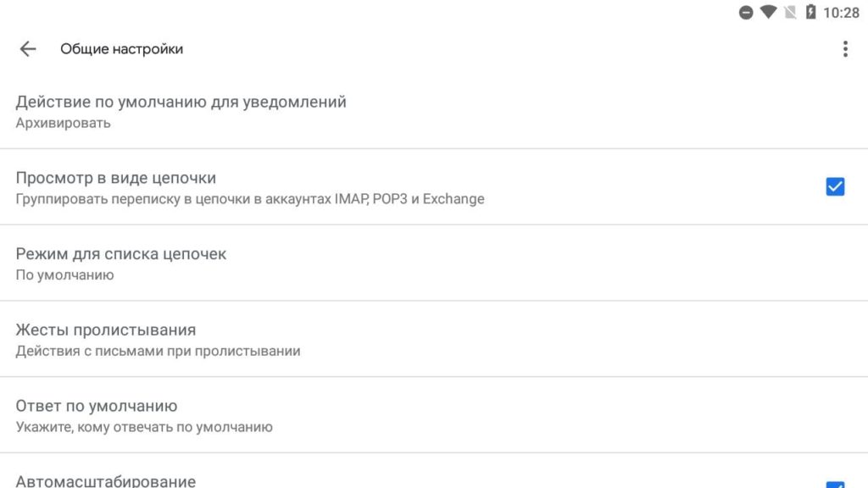
Task: Toggle the Автомасштабирование checkbox
Action: click(x=835, y=485)
